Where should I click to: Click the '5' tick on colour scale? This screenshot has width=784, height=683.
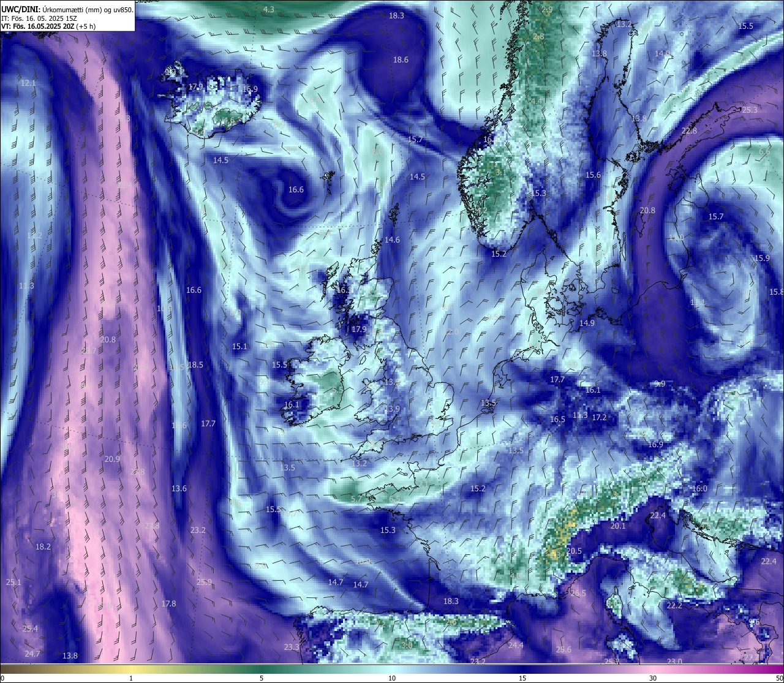[x=262, y=678]
